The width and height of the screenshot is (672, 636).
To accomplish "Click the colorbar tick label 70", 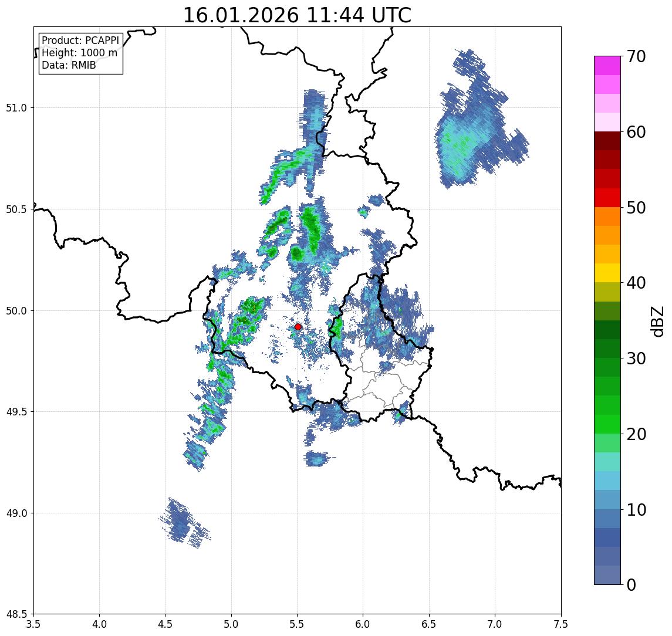I will coord(636,56).
